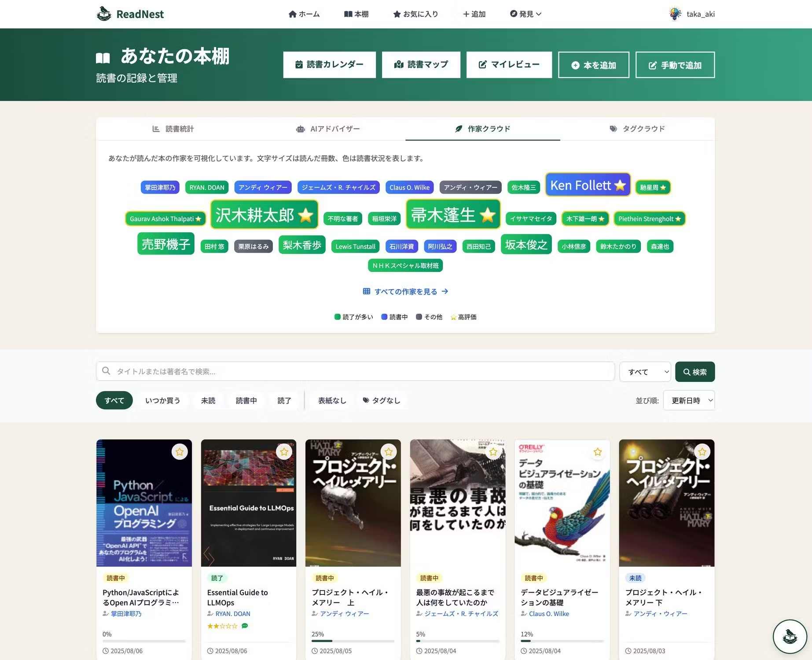This screenshot has width=812, height=660.
Task: Click the ReadNest logo icon
Action: [104, 14]
